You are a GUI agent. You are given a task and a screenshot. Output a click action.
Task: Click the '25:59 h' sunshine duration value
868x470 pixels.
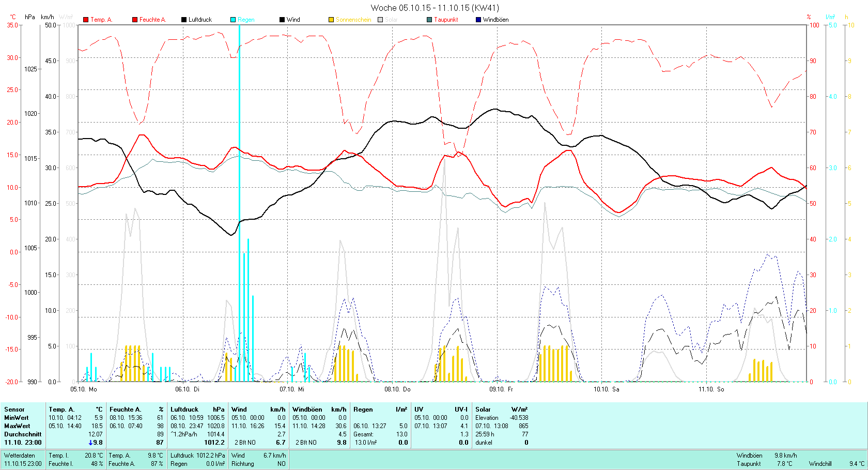tap(485, 434)
